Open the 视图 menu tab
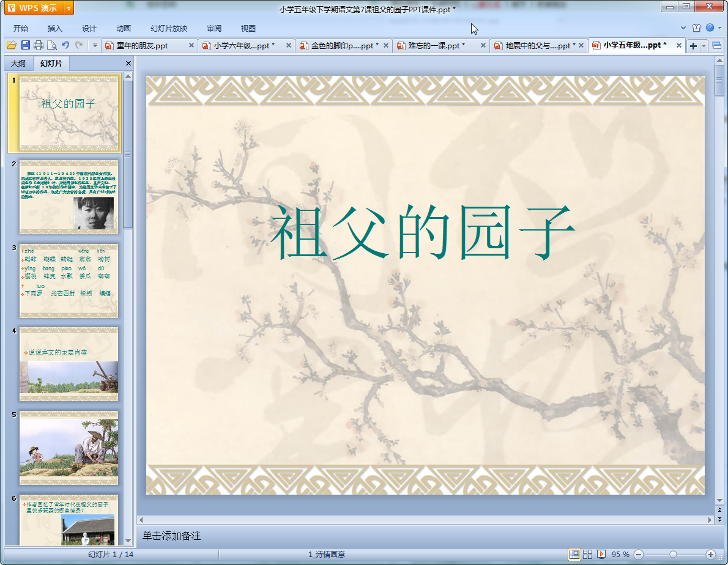Image resolution: width=728 pixels, height=565 pixels. tap(248, 28)
